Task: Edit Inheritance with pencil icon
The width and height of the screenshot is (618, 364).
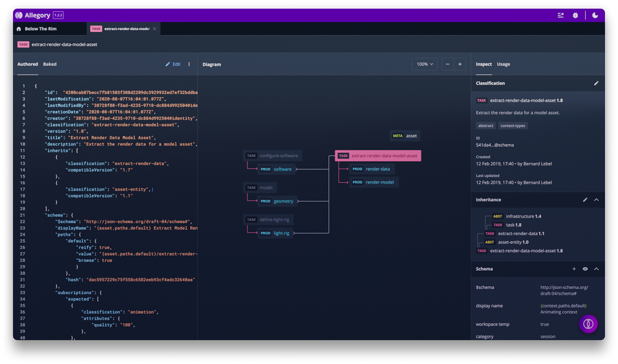Action: pyautogui.click(x=585, y=200)
